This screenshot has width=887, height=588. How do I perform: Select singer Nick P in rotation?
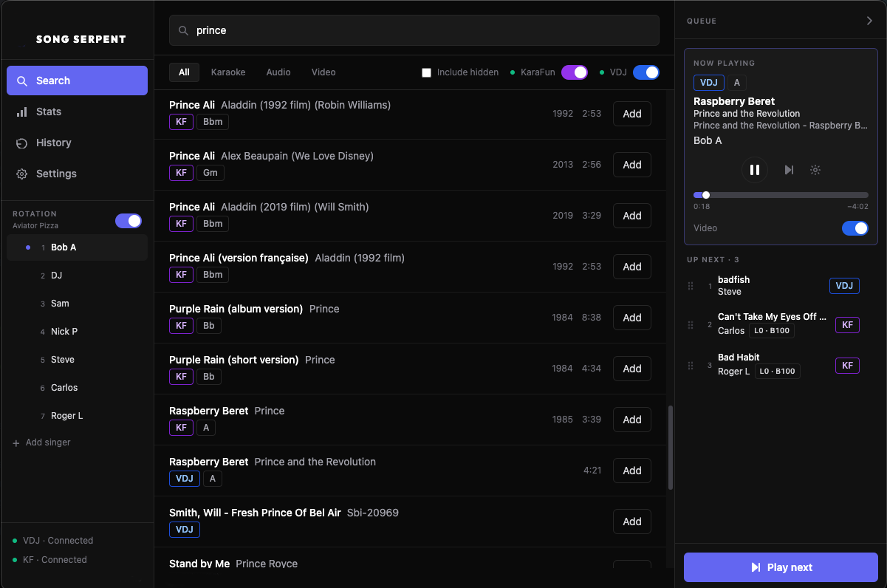[77, 332]
